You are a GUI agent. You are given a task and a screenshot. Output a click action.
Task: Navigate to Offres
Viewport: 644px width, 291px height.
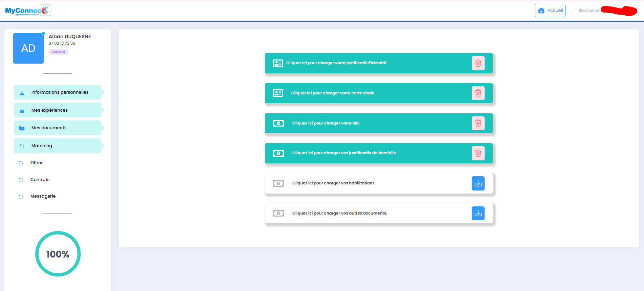(37, 163)
